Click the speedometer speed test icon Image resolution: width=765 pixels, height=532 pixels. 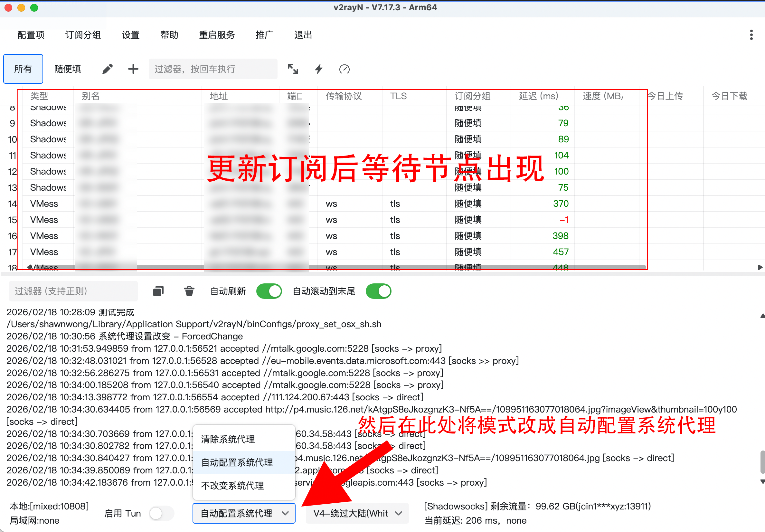click(344, 69)
